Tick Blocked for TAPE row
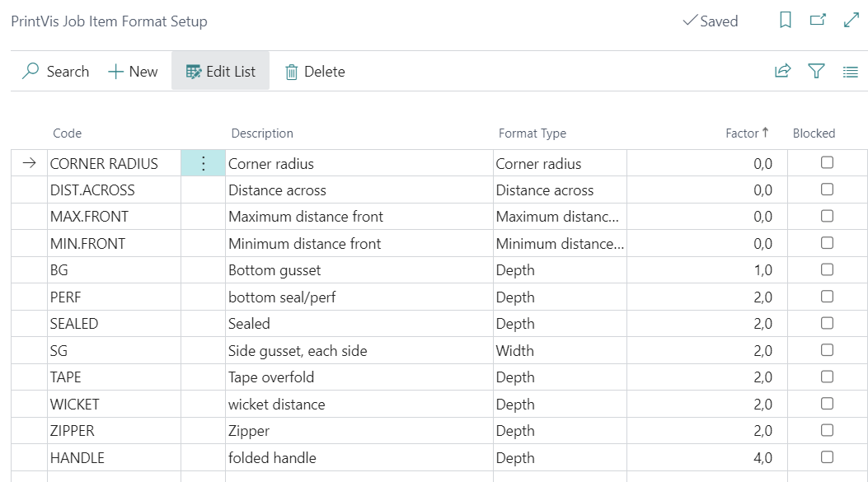Image resolution: width=868 pixels, height=482 pixels. pyautogui.click(x=827, y=377)
